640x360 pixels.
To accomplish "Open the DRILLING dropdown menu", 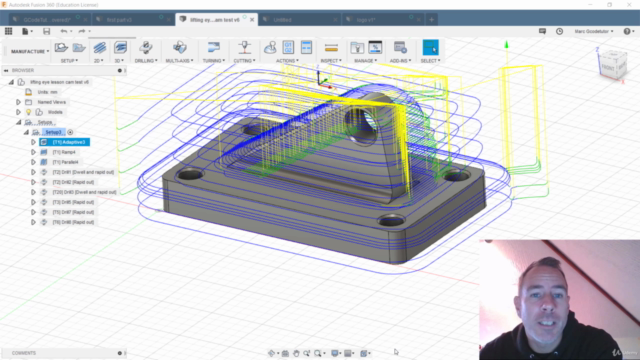I will [x=146, y=60].
